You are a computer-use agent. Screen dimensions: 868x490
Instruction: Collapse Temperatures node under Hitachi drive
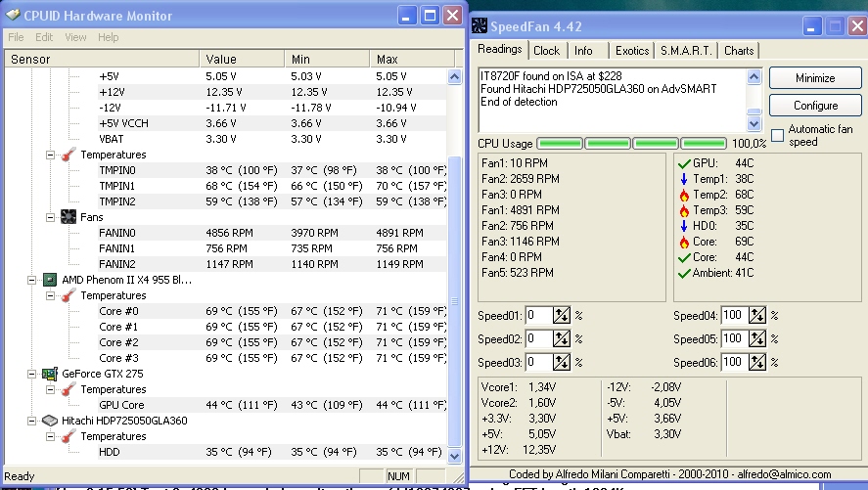click(x=50, y=437)
